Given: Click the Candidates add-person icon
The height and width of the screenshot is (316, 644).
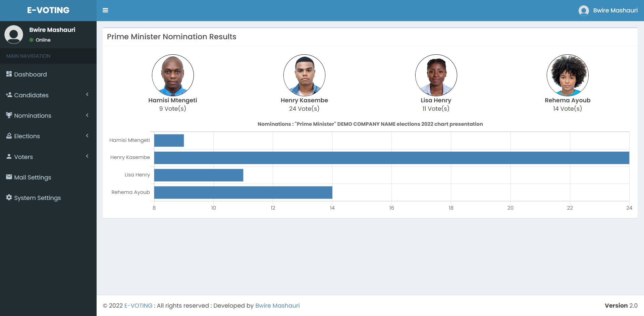Looking at the screenshot, I should (9, 95).
